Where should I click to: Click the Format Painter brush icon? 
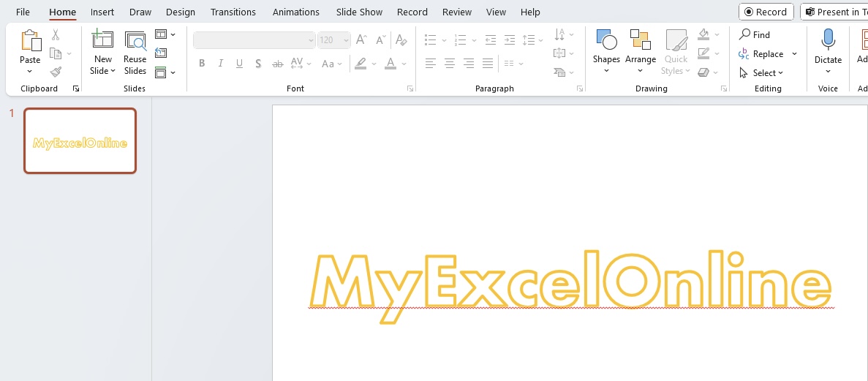tap(56, 72)
